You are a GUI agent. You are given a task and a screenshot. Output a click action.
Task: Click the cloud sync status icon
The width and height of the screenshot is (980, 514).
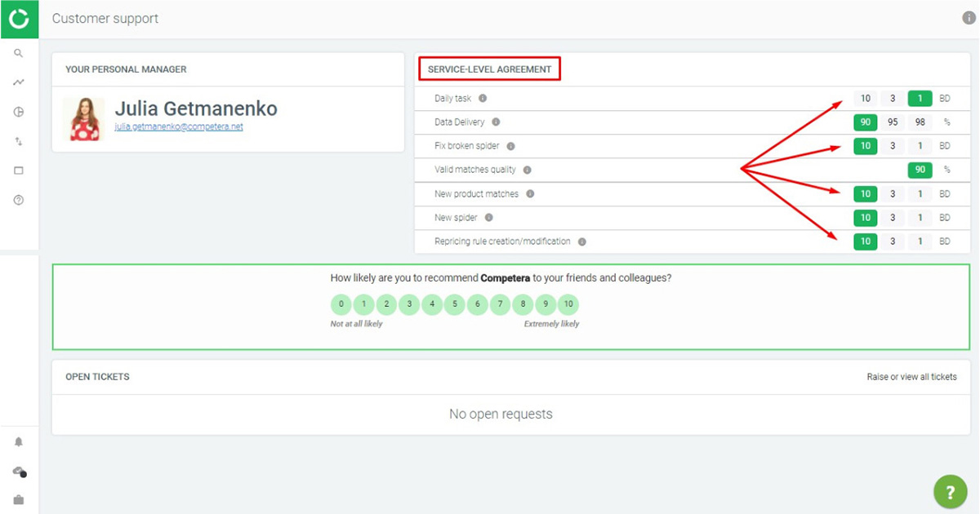pos(20,470)
